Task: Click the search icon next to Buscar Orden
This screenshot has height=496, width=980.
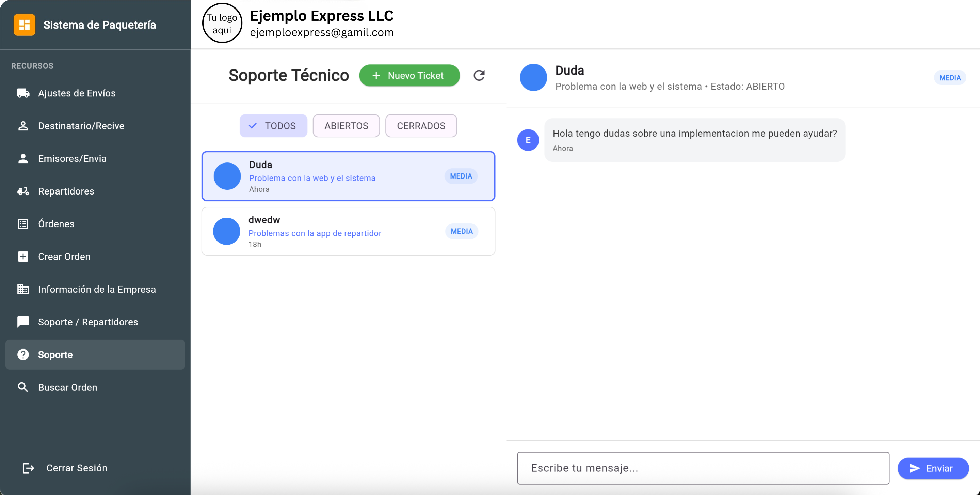Action: tap(23, 387)
